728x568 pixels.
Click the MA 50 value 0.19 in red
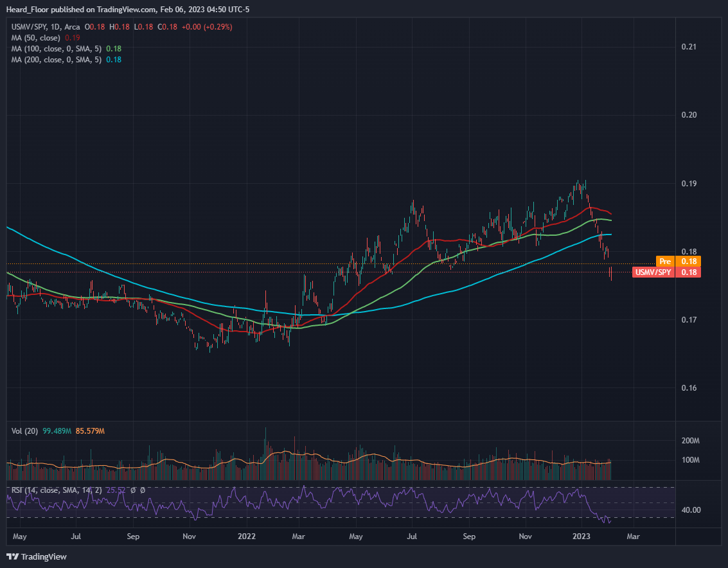tap(73, 38)
